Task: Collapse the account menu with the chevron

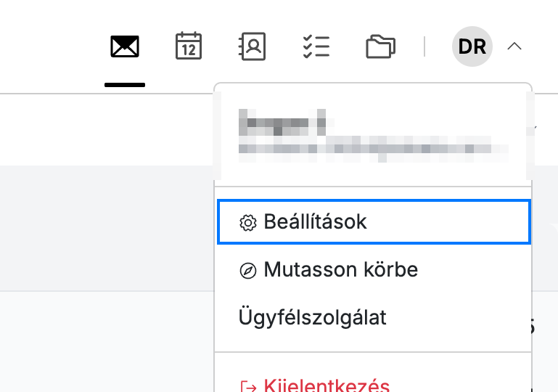Action: pyautogui.click(x=514, y=46)
